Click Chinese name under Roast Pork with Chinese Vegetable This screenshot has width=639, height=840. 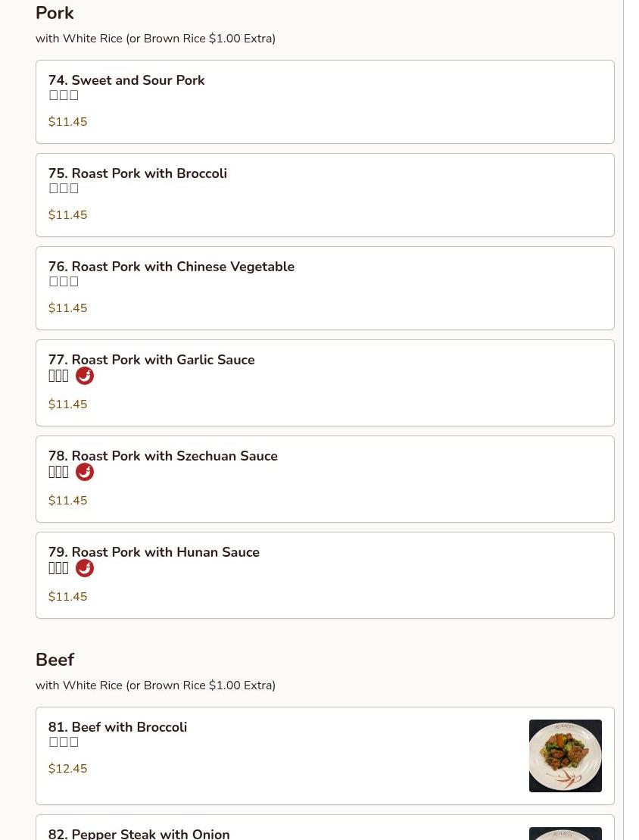coord(64,282)
